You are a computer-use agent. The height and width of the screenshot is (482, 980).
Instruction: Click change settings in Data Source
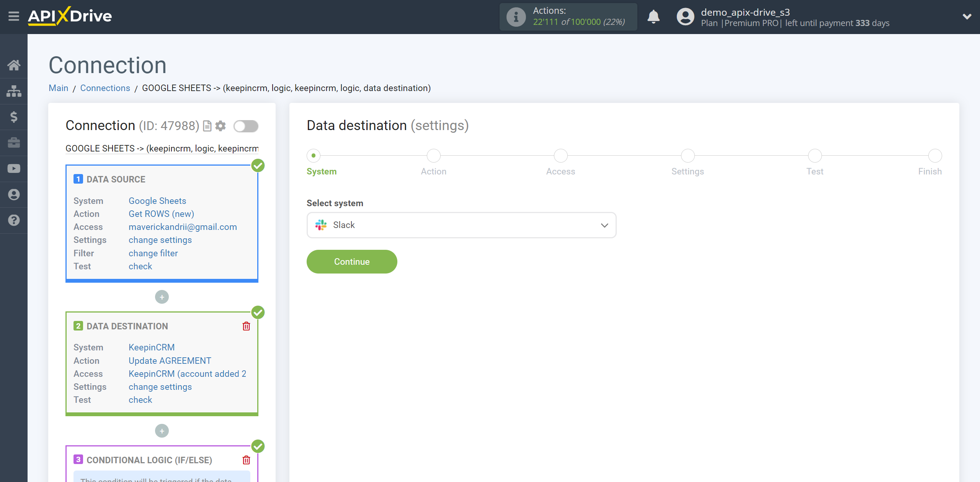(x=160, y=240)
